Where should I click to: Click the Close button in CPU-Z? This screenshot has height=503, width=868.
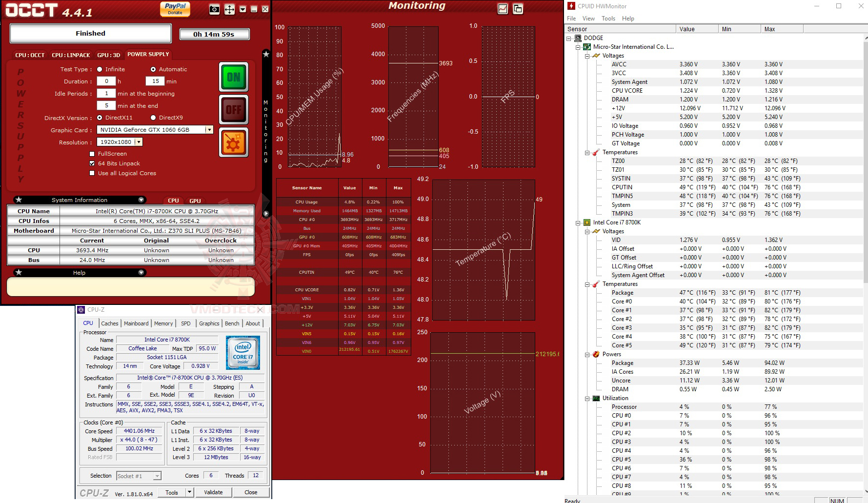(251, 492)
